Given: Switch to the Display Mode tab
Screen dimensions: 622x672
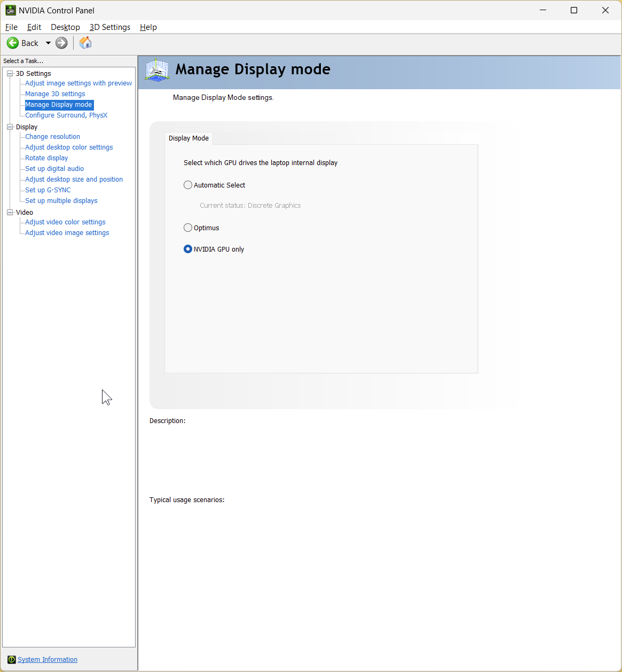Looking at the screenshot, I should (x=189, y=138).
